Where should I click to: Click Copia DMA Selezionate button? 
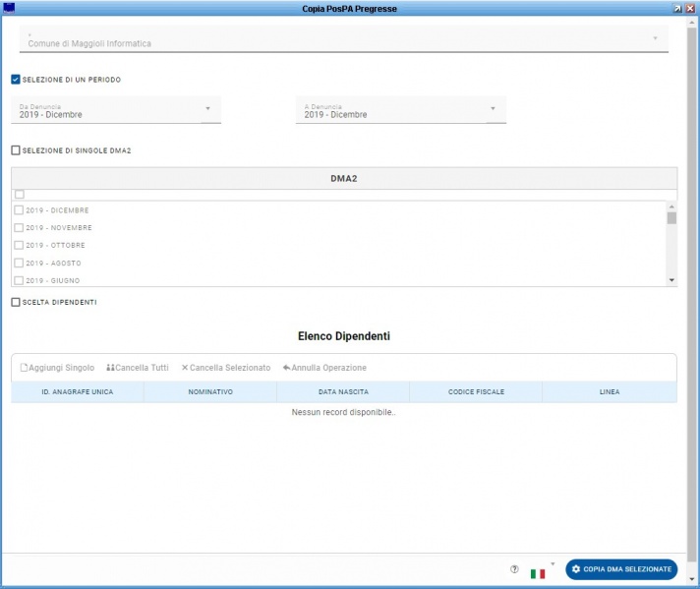621,569
